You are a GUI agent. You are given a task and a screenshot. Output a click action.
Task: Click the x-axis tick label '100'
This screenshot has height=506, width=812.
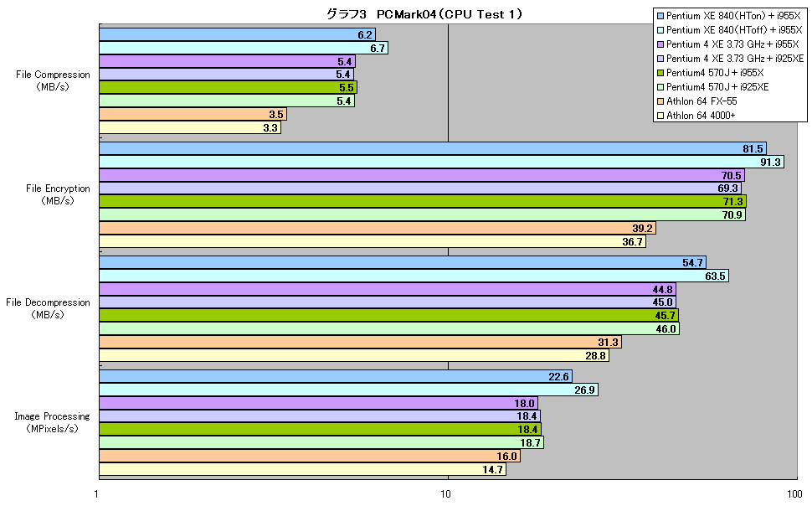pos(794,494)
